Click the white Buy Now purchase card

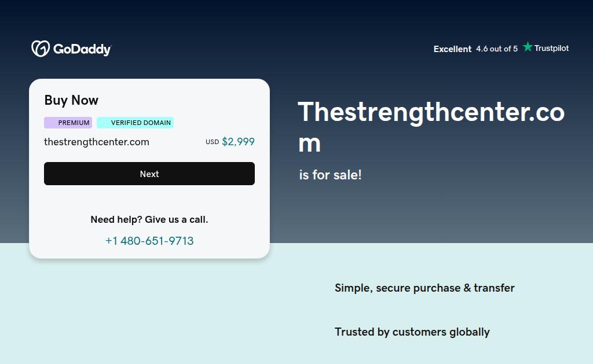[149, 200]
